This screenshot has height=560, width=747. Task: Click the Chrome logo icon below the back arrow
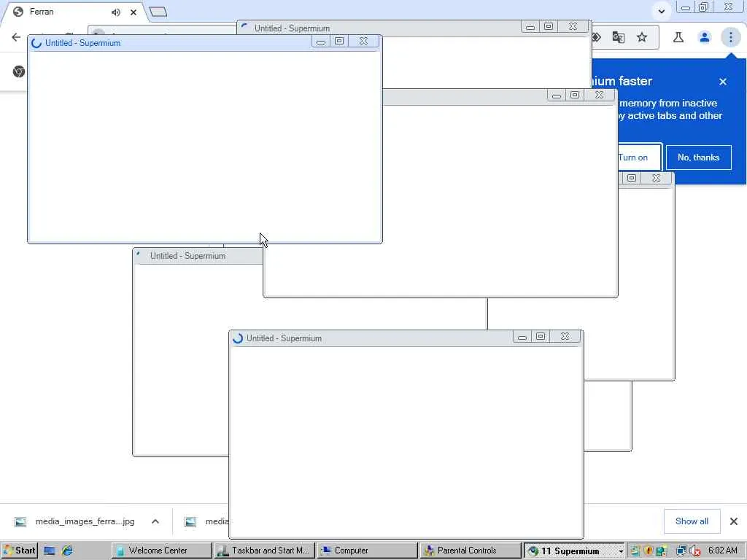coord(19,71)
